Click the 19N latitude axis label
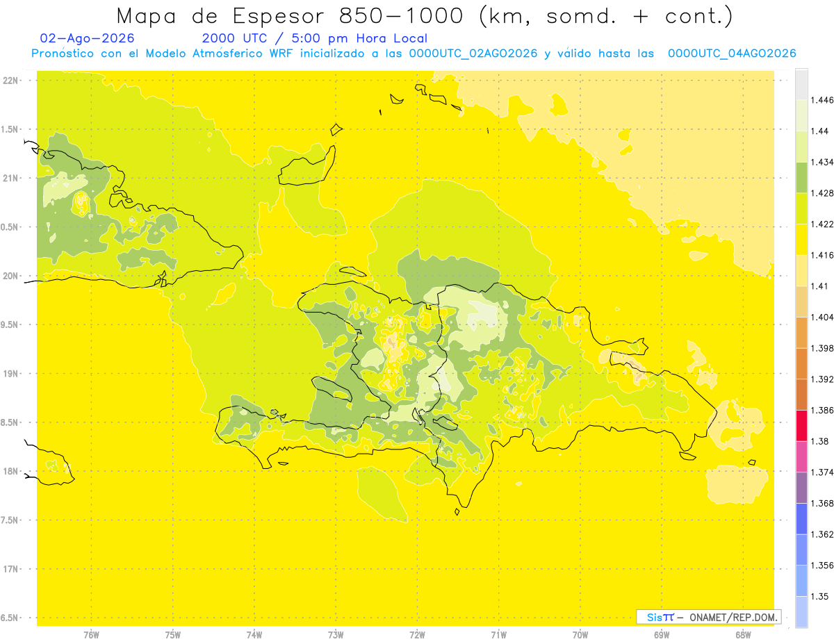Viewport: 834px width, 644px height. [x=10, y=374]
